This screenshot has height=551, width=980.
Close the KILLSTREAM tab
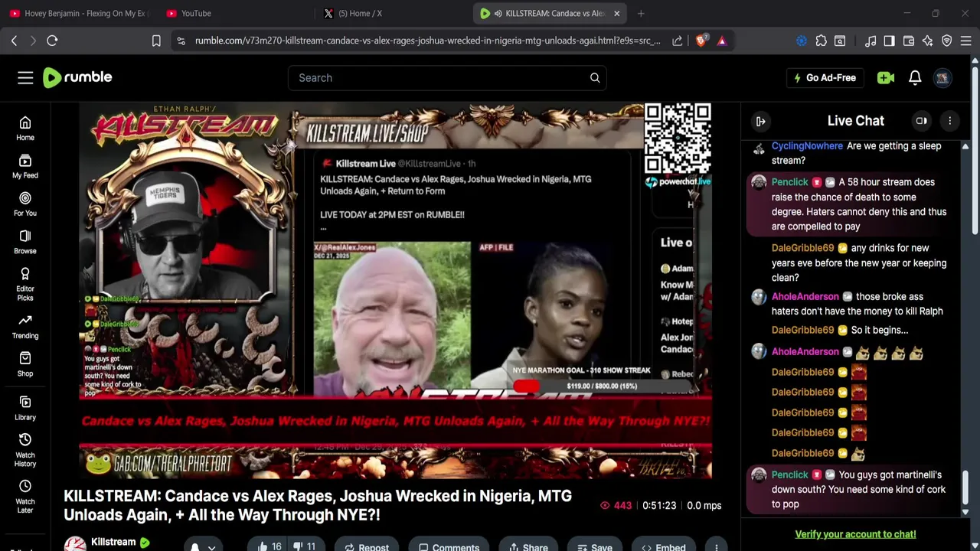point(616,13)
